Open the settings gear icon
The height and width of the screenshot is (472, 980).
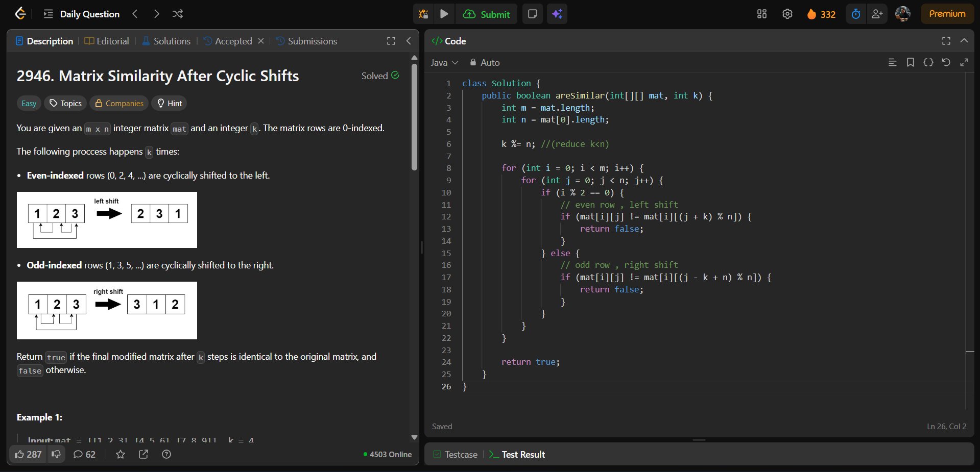coord(787,14)
